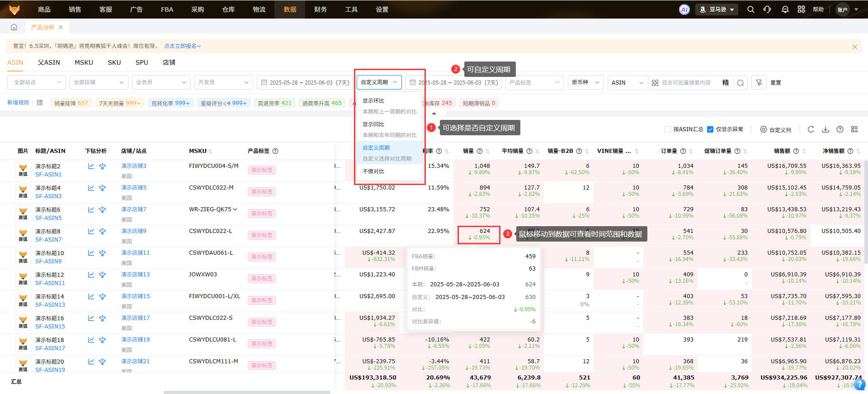Open the advanced filter funnel icon
The width and height of the screenshot is (868, 394).
[759, 83]
